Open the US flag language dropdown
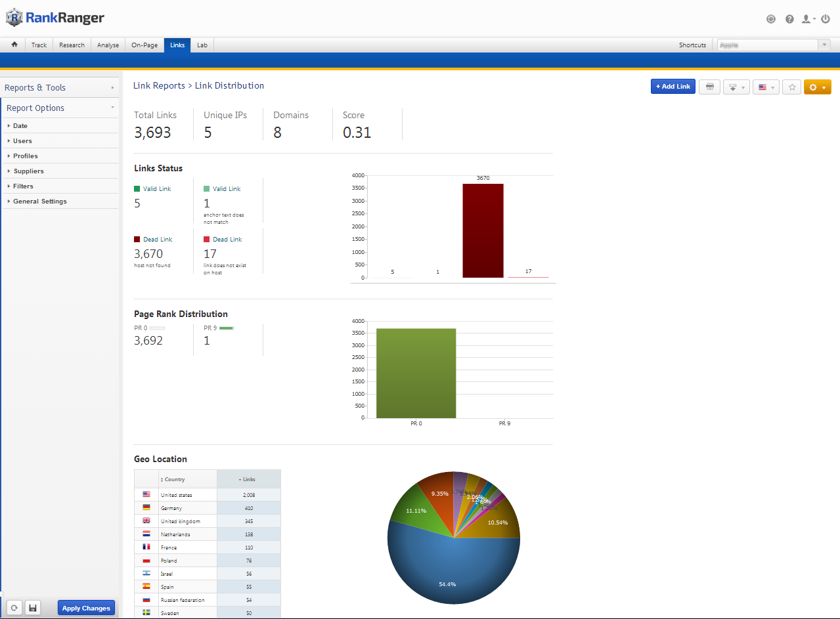The width and height of the screenshot is (840, 619). [x=766, y=87]
